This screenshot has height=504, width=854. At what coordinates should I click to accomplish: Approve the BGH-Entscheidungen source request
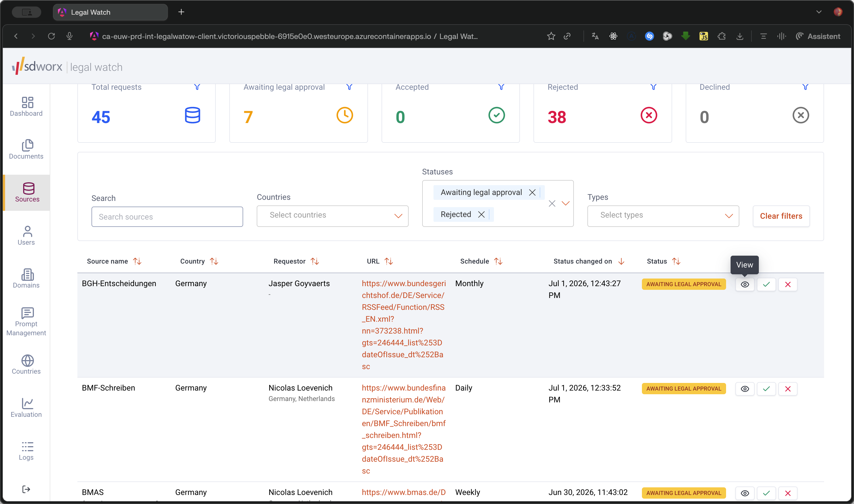pos(766,285)
